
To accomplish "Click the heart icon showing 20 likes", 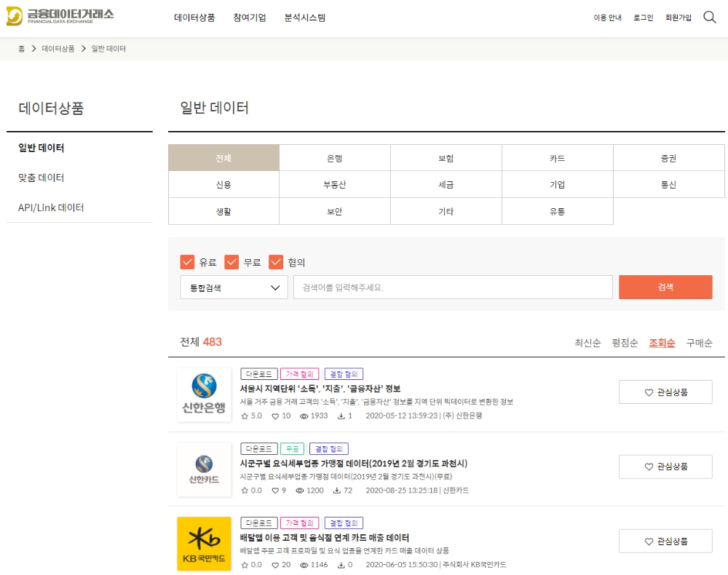I will click(x=275, y=566).
